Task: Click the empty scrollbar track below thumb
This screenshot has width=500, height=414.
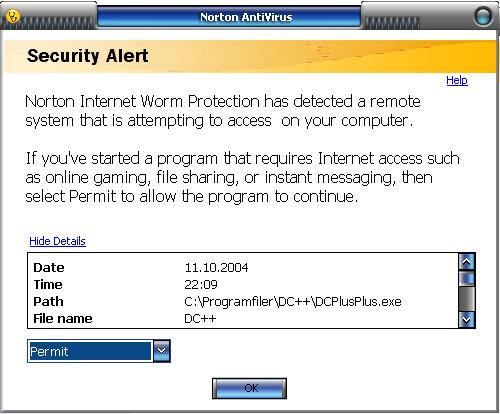Action: pos(467,299)
